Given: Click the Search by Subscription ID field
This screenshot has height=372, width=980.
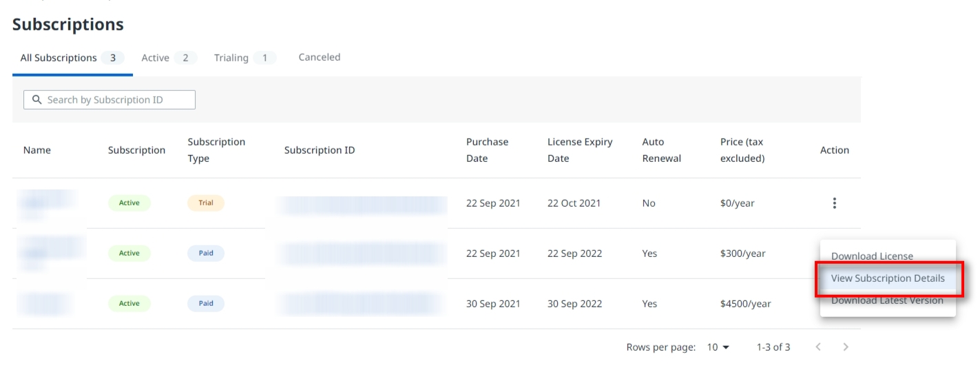Looking at the screenshot, I should tap(117, 100).
